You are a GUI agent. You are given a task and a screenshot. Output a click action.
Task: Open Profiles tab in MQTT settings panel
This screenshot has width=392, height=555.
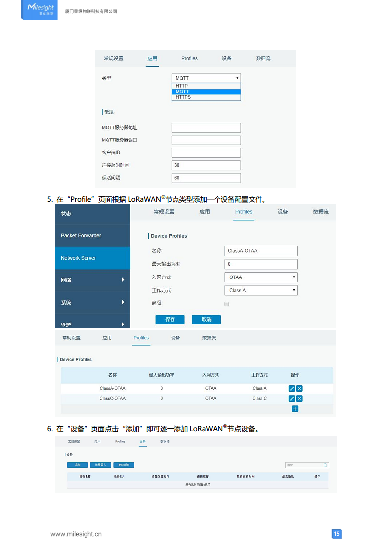190,59
